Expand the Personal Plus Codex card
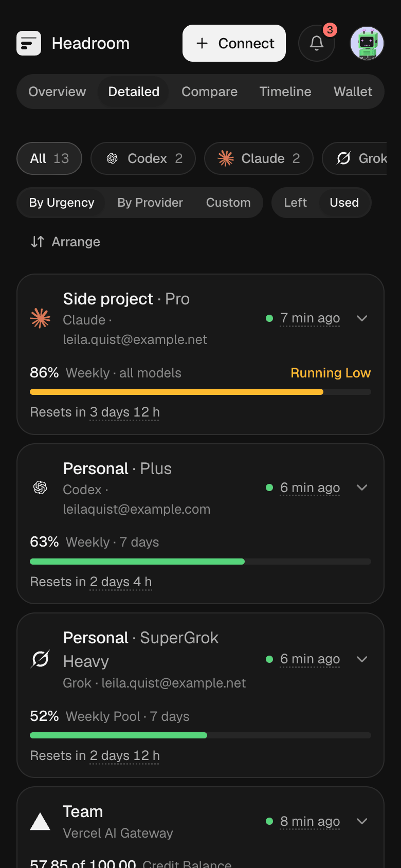The image size is (401, 868). coord(362,487)
